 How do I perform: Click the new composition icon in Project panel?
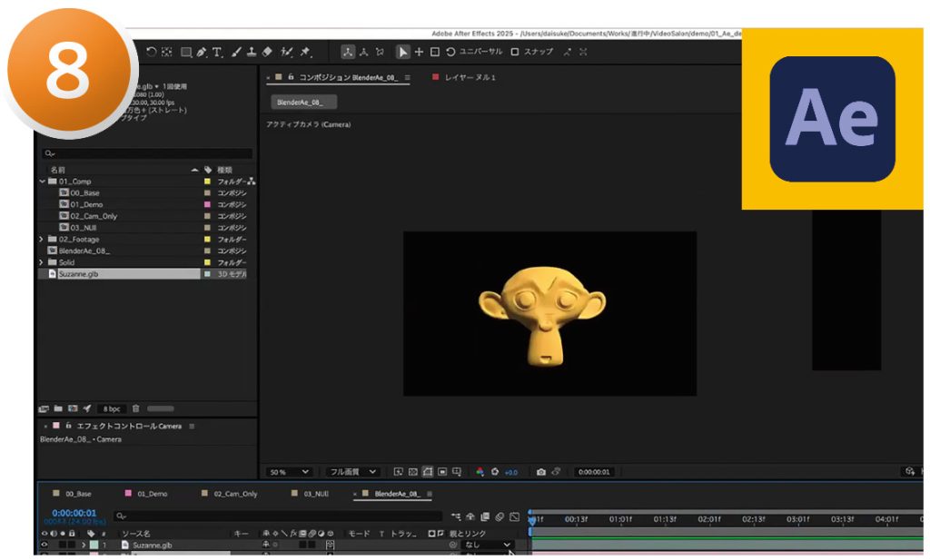pyautogui.click(x=73, y=409)
